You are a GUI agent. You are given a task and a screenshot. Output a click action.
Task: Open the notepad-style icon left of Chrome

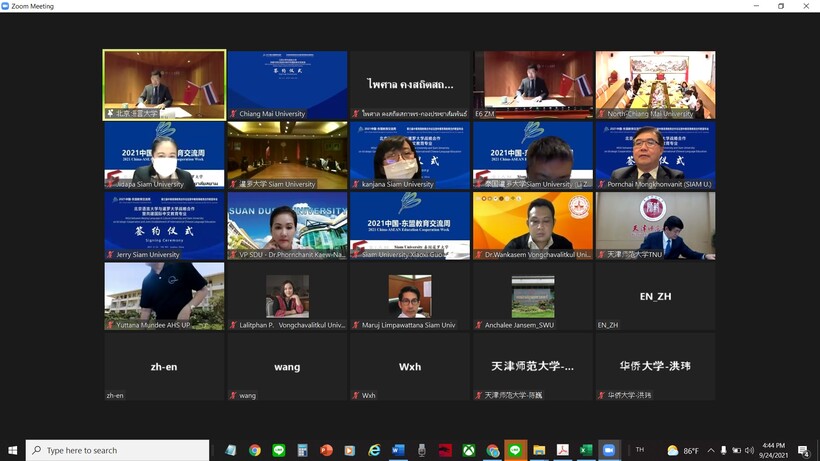[x=231, y=450]
